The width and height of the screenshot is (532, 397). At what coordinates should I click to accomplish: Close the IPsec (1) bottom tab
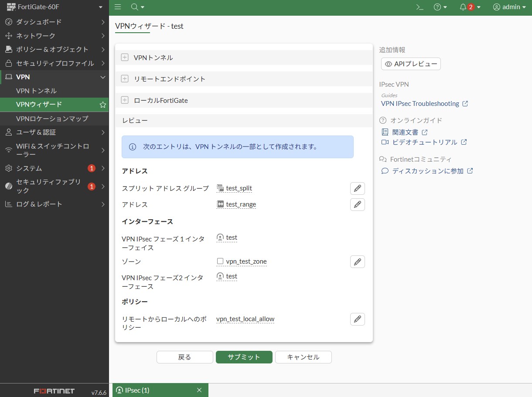click(199, 390)
